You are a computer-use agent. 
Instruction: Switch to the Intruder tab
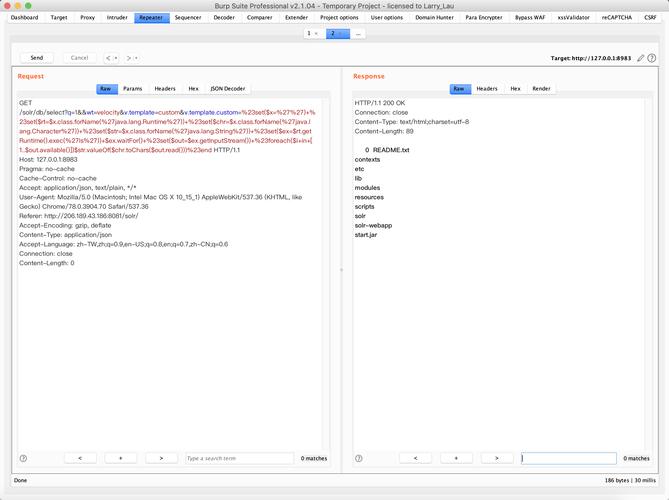pyautogui.click(x=117, y=17)
